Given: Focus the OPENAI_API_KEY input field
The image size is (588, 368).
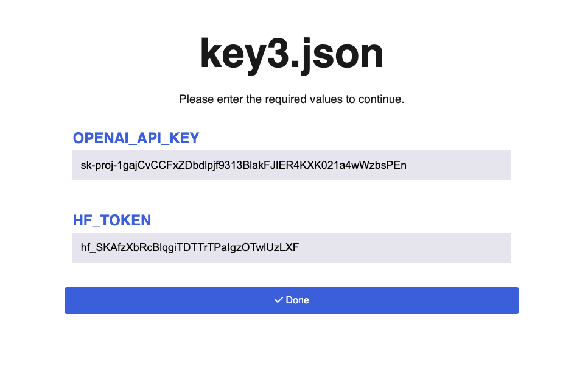Looking at the screenshot, I should click(x=292, y=165).
